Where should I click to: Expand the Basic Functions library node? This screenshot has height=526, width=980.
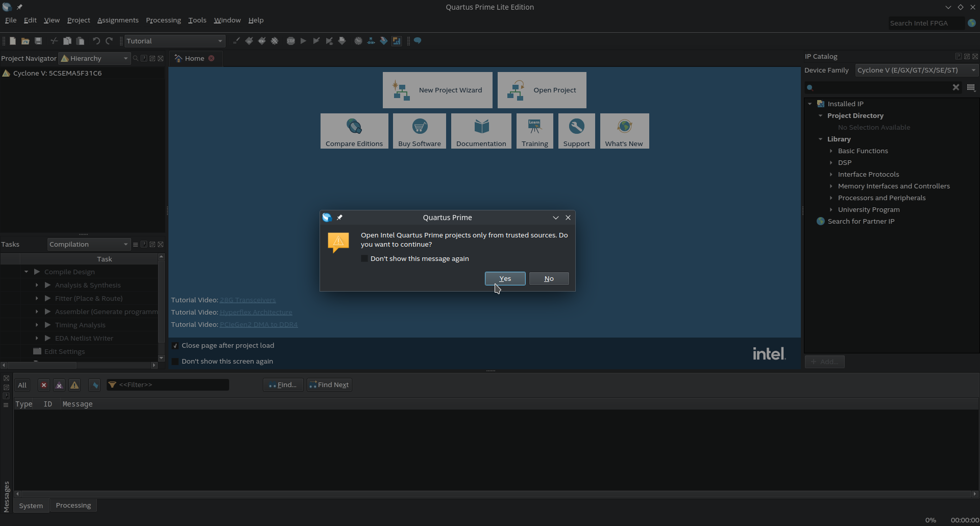(x=831, y=151)
